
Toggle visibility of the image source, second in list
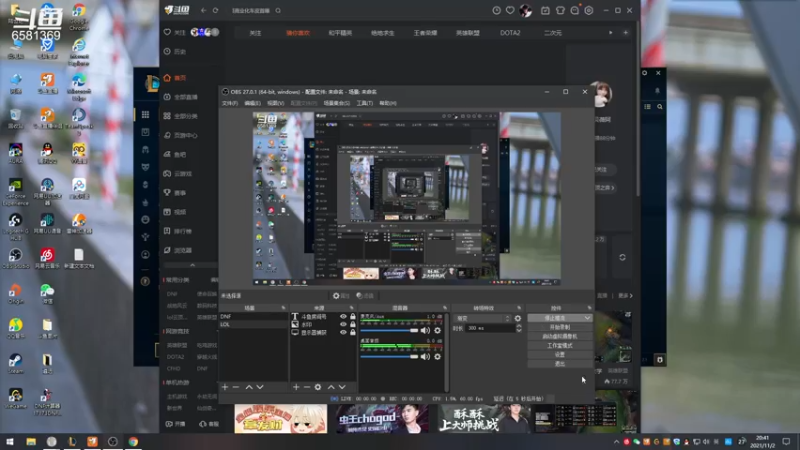pyautogui.click(x=343, y=324)
